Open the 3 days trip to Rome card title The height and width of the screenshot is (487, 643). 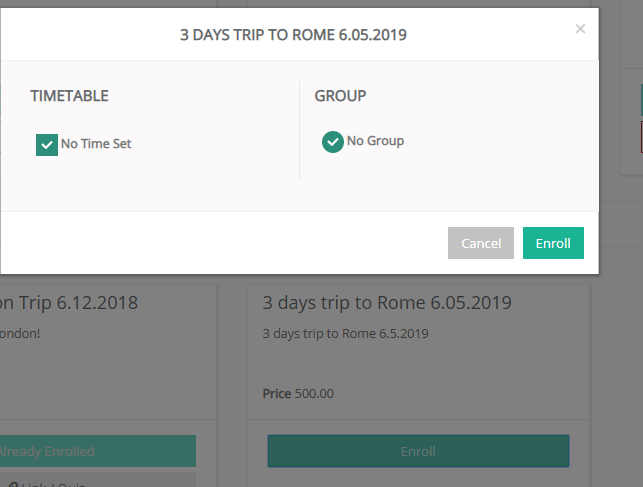387,303
